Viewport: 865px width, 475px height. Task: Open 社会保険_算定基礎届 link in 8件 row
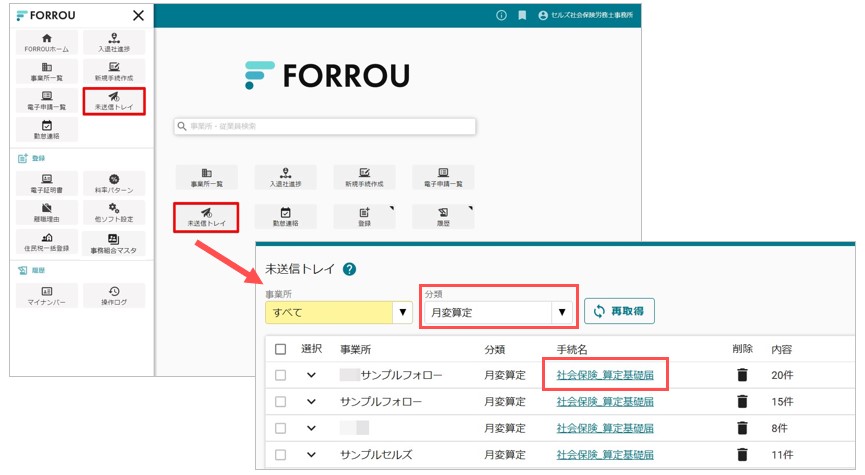click(605, 428)
